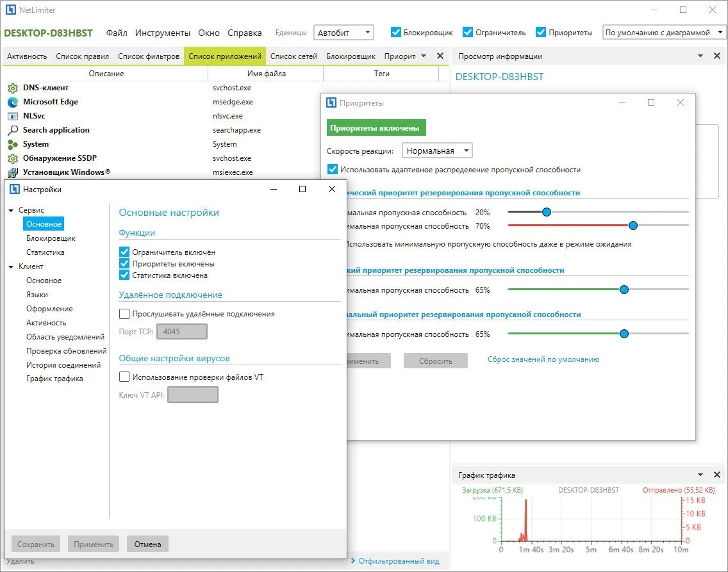
Task: Maximize the Настройки window
Action: click(302, 189)
